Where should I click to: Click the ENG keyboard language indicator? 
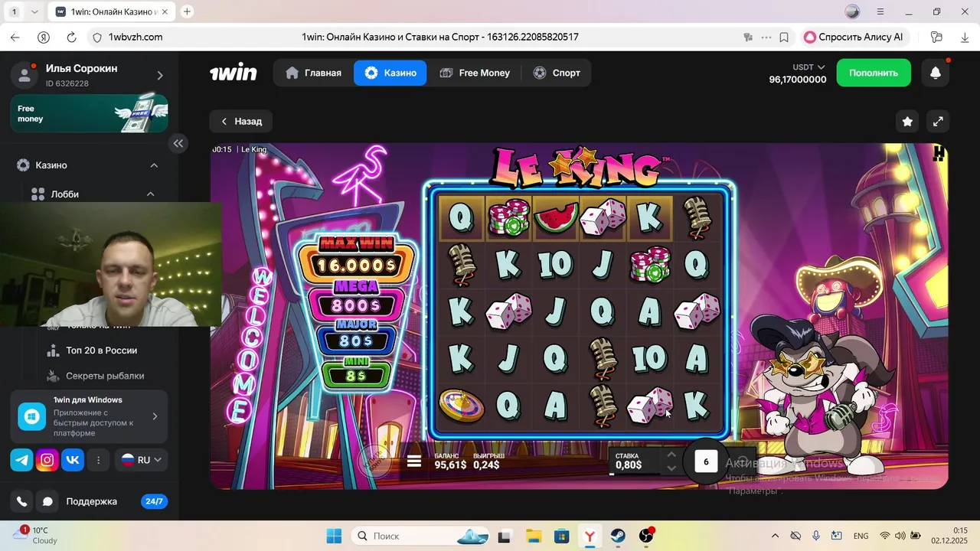tap(861, 536)
